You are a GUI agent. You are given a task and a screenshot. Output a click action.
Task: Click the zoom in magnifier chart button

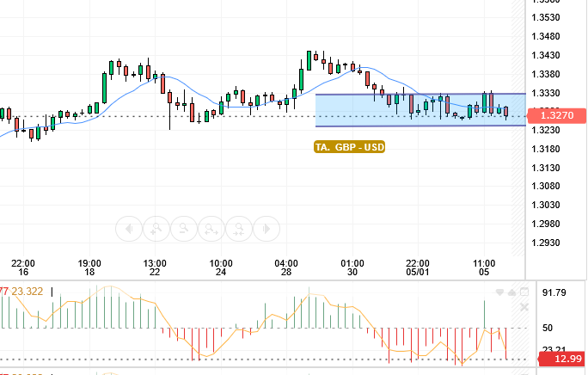[156, 229]
